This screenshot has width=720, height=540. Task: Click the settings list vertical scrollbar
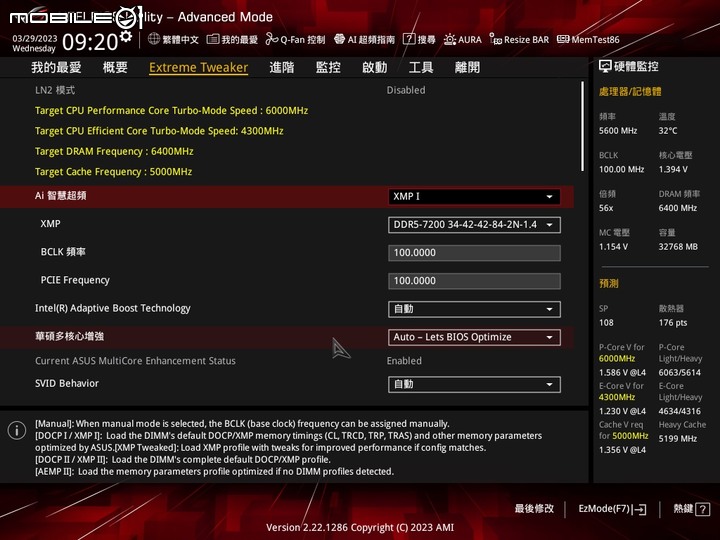[582, 126]
